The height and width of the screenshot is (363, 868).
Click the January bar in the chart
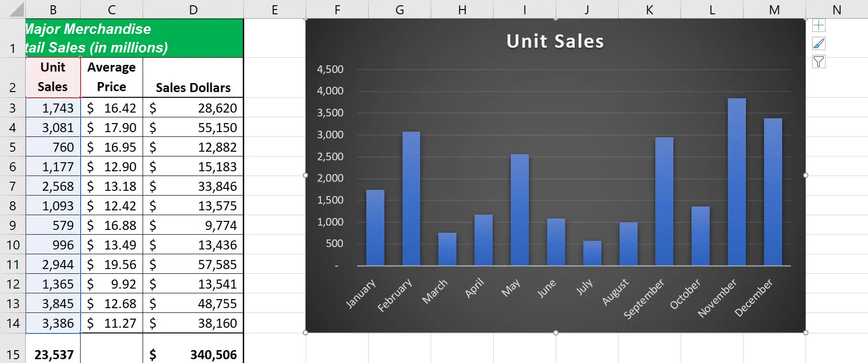click(375, 228)
